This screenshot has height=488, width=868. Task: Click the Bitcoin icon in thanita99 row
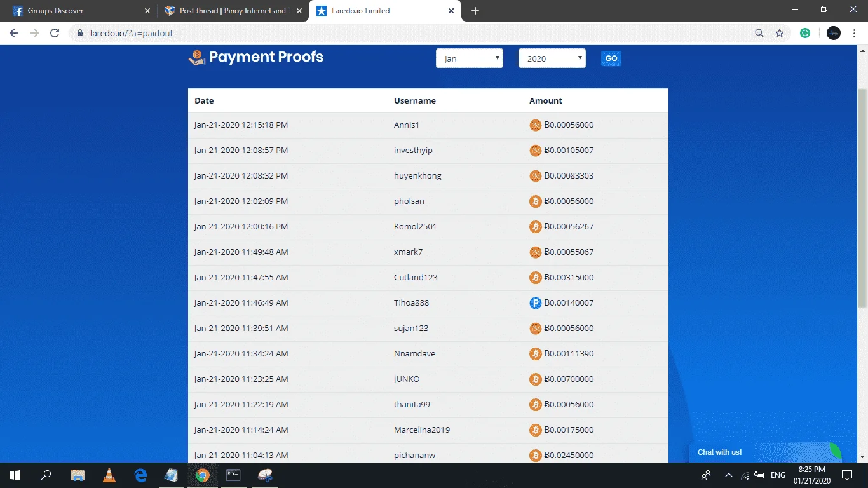click(536, 405)
